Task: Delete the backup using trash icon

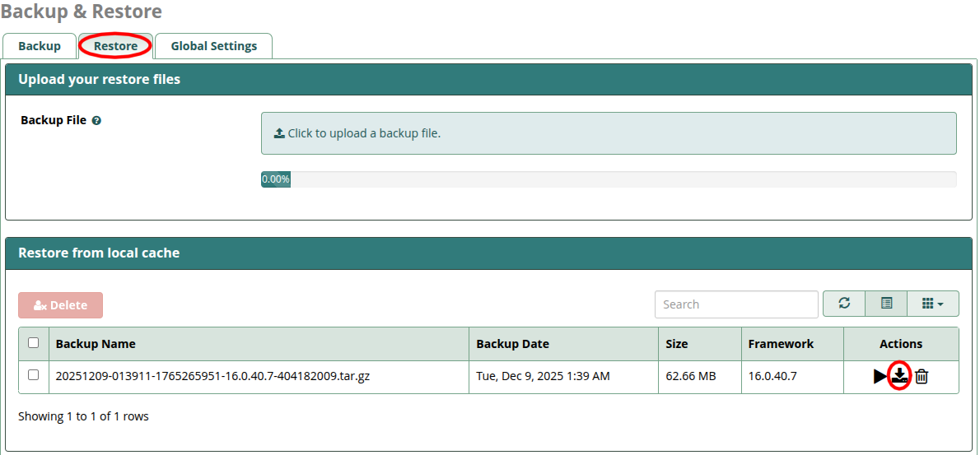Action: tap(922, 377)
